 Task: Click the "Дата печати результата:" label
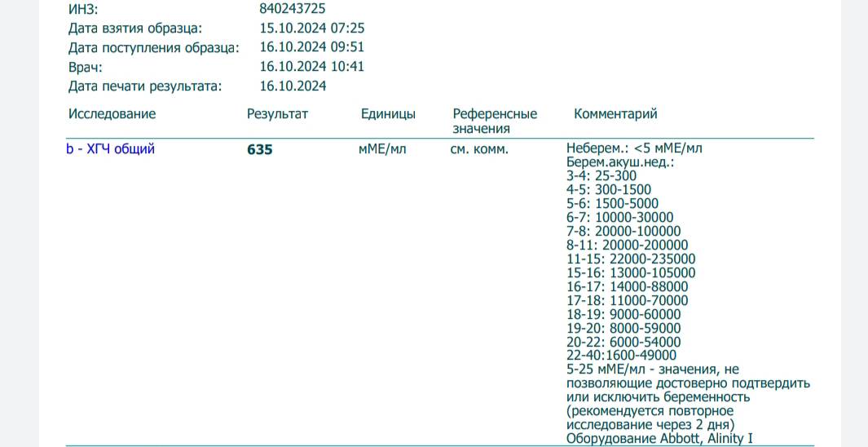[x=145, y=86]
